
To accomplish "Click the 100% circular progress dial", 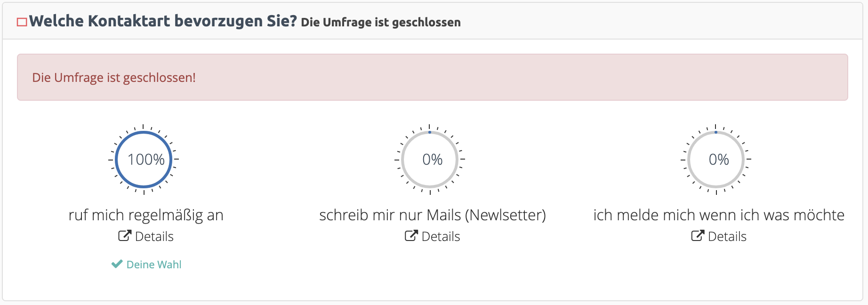I will point(144,160).
